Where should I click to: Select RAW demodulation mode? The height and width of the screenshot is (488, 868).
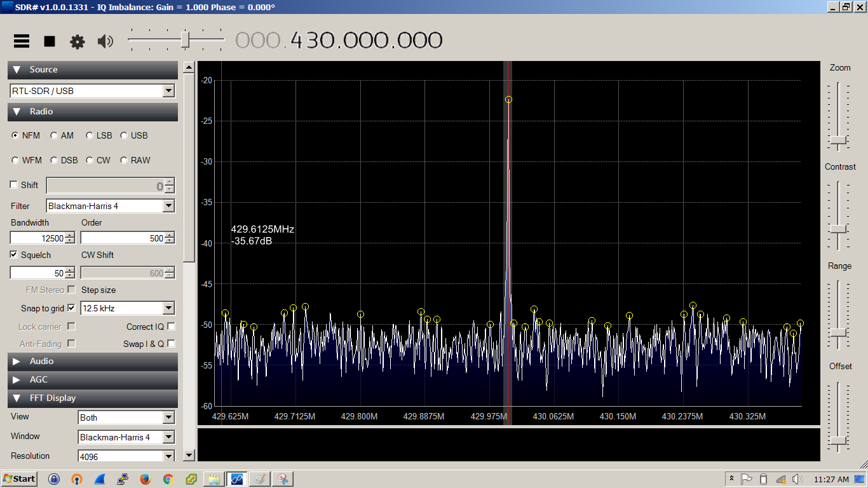(x=135, y=160)
